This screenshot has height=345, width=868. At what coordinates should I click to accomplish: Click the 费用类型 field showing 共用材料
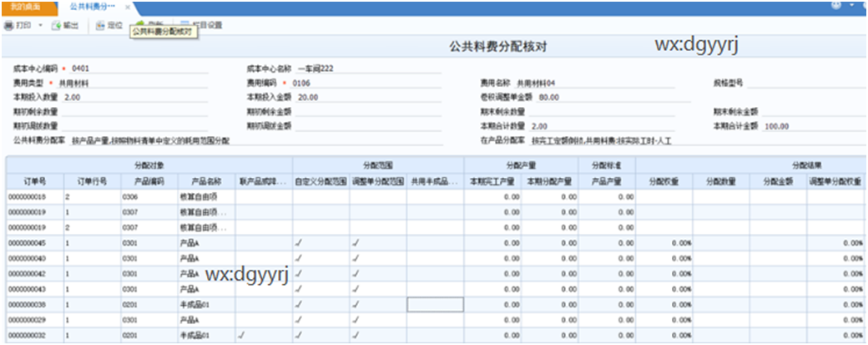(x=133, y=83)
